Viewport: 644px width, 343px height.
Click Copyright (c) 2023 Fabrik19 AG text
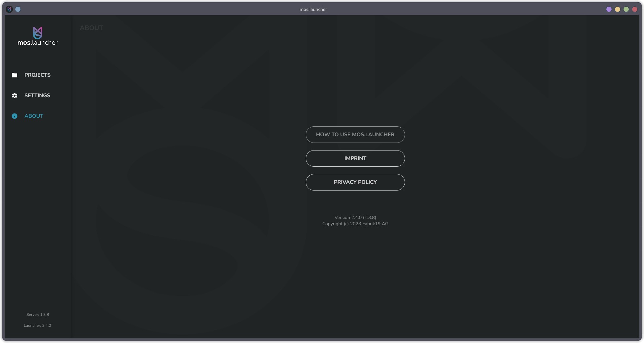click(x=355, y=224)
